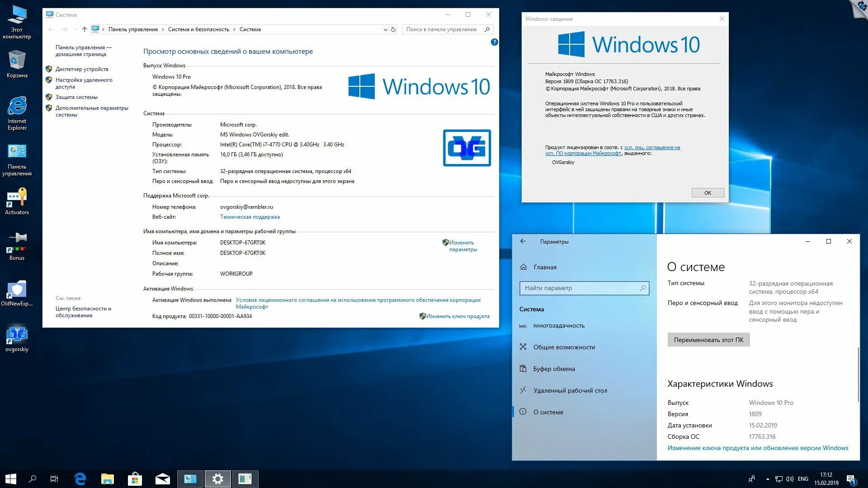
Task: Click the back arrow in Система window
Action: (51, 29)
